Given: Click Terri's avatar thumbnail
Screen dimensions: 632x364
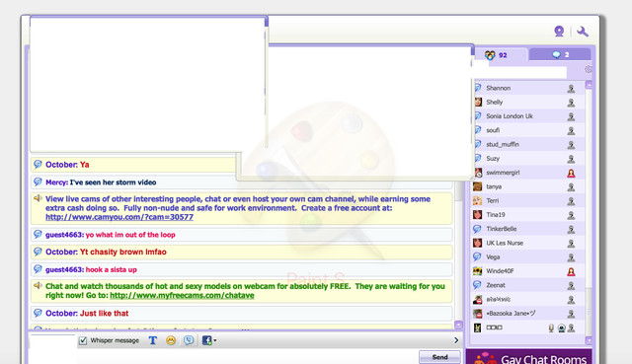Looking at the screenshot, I should click(478, 200).
